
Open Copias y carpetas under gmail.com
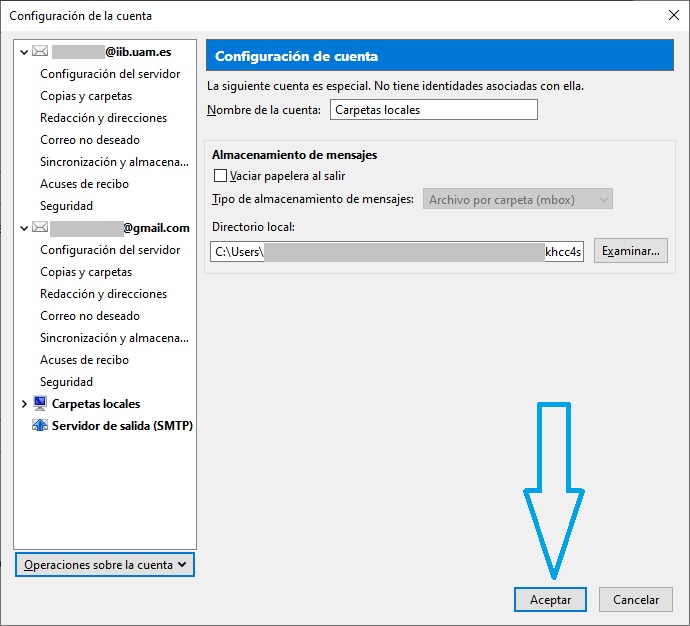[x=86, y=272]
